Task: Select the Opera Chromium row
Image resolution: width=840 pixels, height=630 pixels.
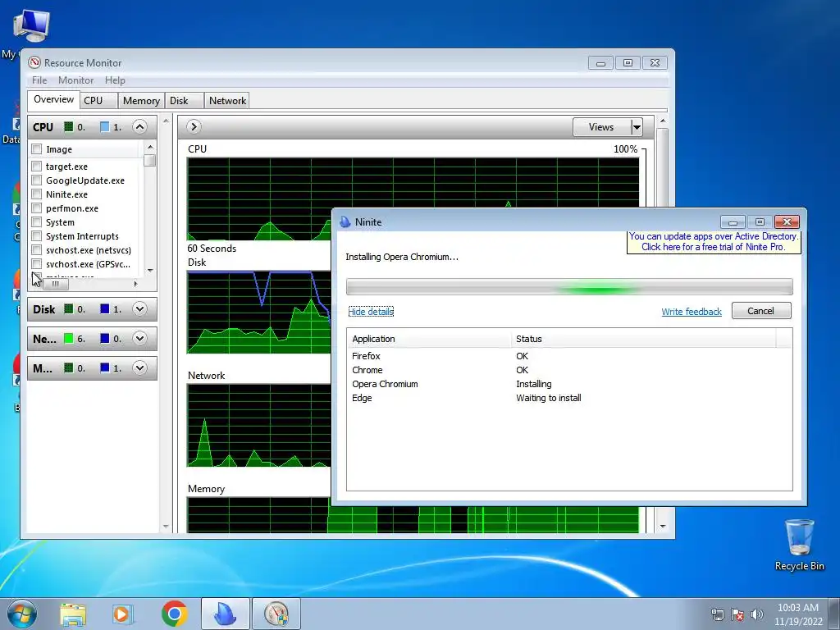Action: point(569,384)
